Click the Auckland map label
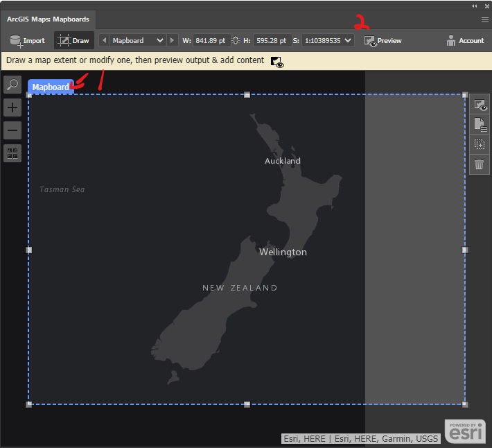The height and width of the screenshot is (448, 492). tap(283, 161)
